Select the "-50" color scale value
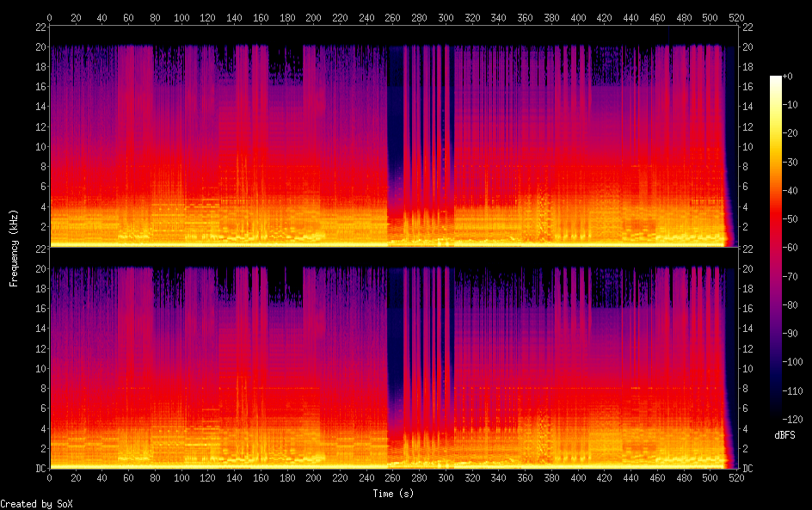The image size is (812, 510). [790, 219]
